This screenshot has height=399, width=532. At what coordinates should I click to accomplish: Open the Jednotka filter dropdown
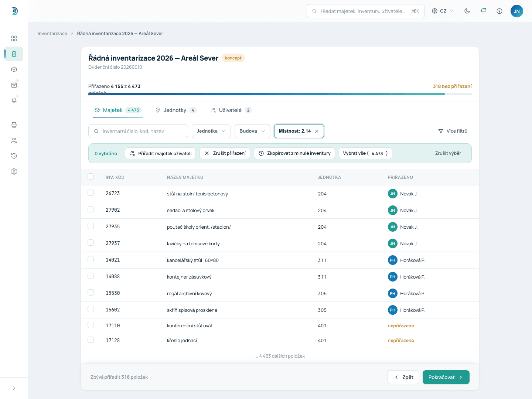click(x=211, y=131)
